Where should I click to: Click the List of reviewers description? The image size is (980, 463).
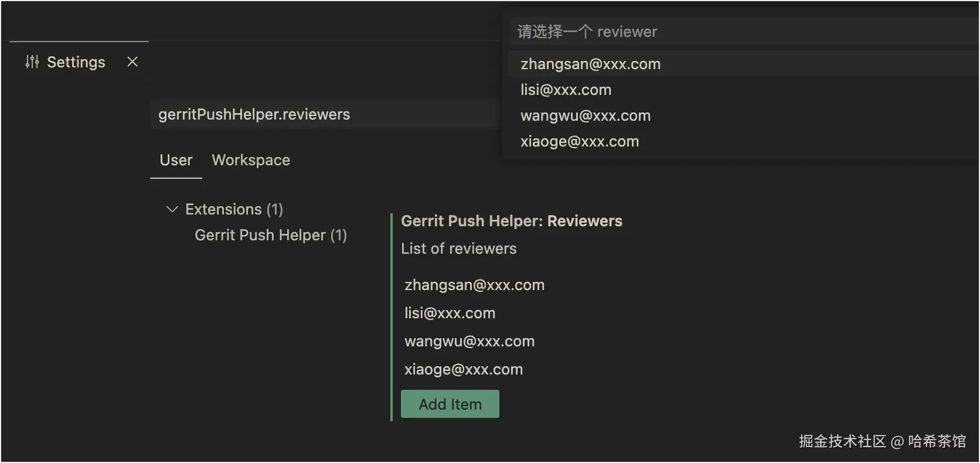point(459,248)
